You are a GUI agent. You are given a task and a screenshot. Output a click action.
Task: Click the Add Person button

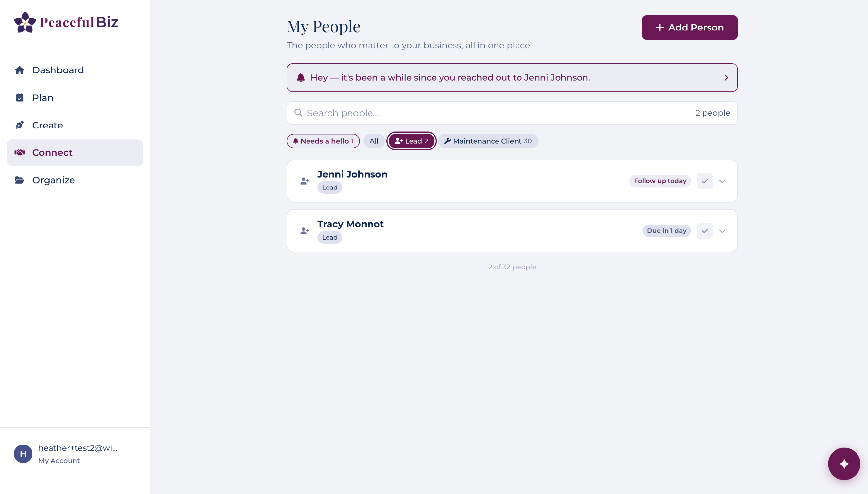689,27
